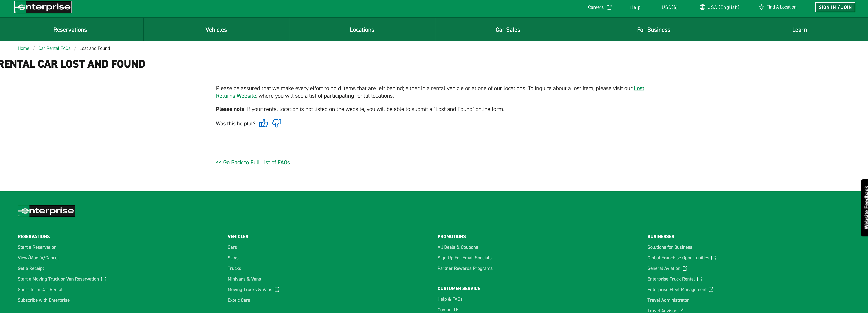Go to Home breadcrumb
Screen dimensions: 868x313
[23, 48]
